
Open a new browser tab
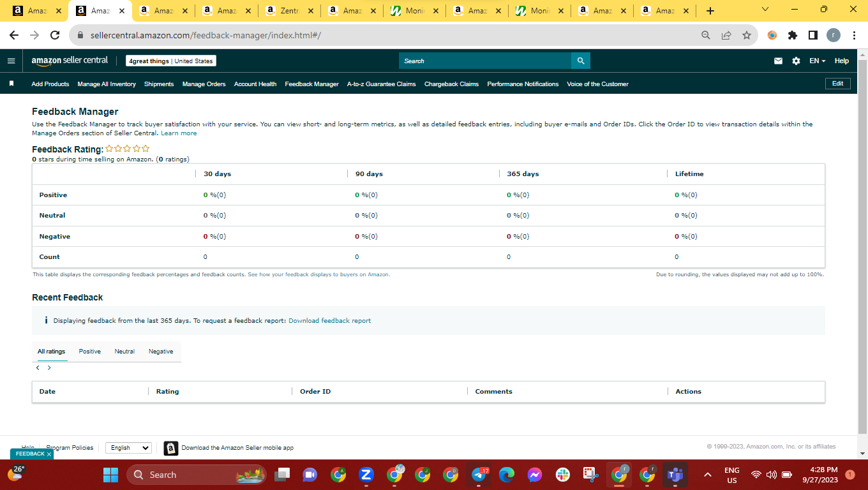pyautogui.click(x=710, y=11)
